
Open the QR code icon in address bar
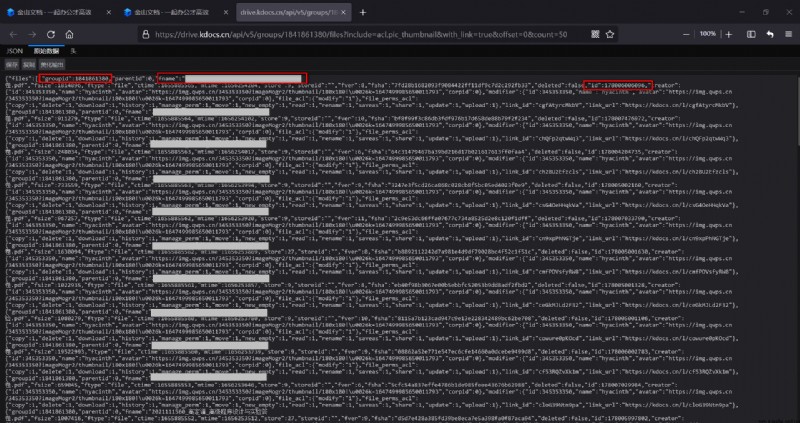[x=595, y=34]
